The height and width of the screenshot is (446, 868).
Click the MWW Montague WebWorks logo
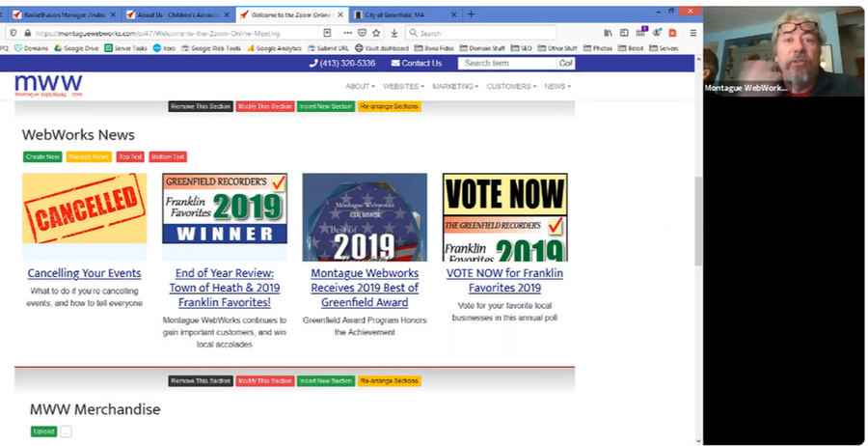[49, 86]
